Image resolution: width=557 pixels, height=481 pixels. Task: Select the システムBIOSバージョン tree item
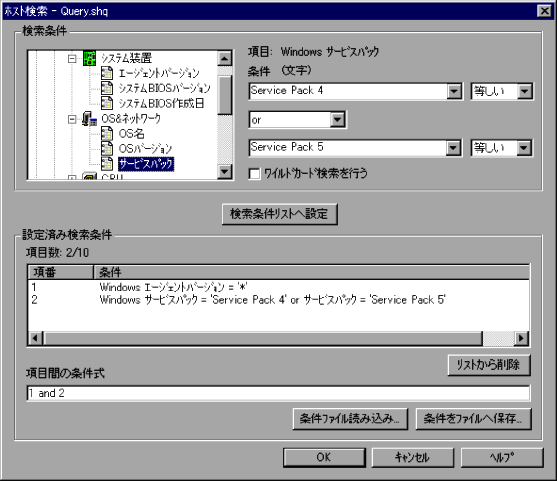pos(164,88)
